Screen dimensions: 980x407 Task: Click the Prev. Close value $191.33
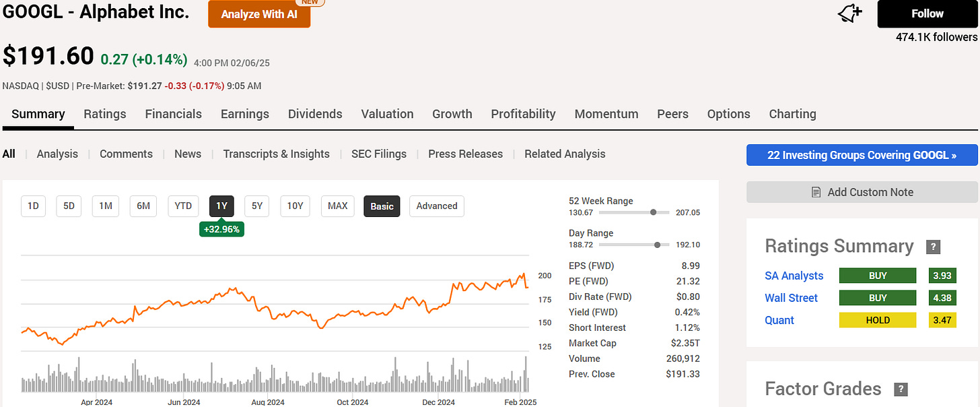pyautogui.click(x=683, y=374)
